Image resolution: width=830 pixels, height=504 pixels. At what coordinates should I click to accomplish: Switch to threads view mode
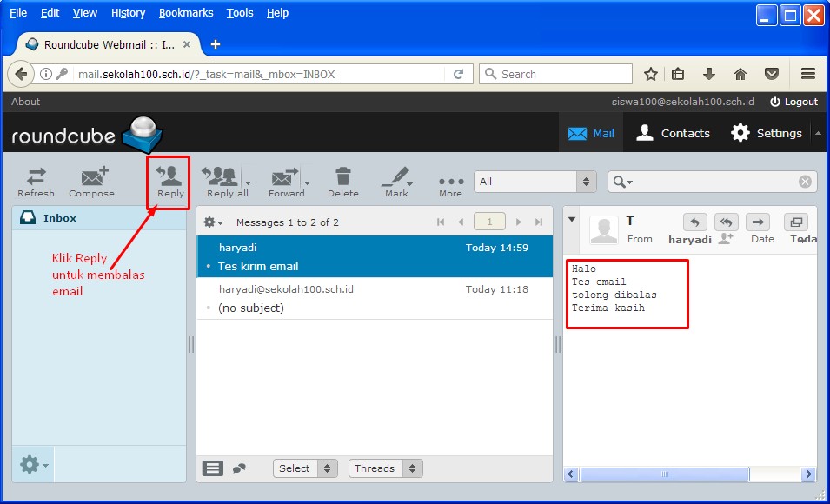click(239, 468)
